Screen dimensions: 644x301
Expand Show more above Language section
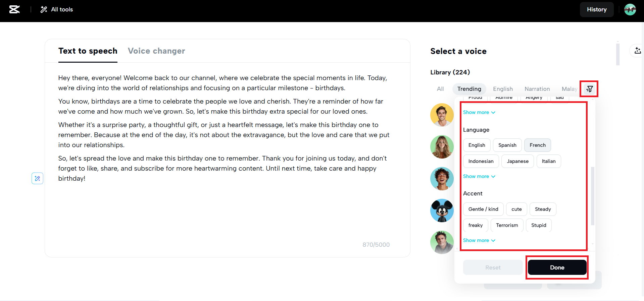(x=479, y=112)
